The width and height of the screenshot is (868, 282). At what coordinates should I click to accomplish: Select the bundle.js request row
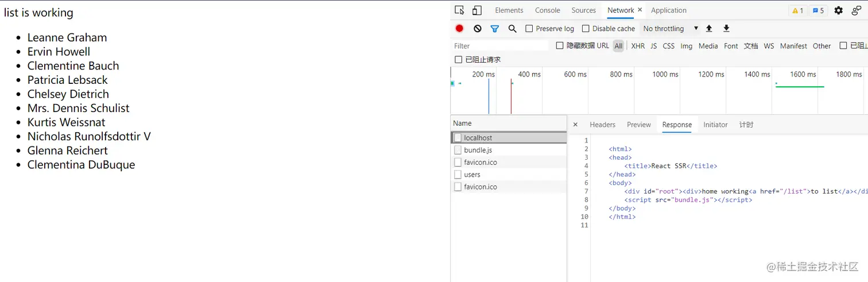coord(509,150)
